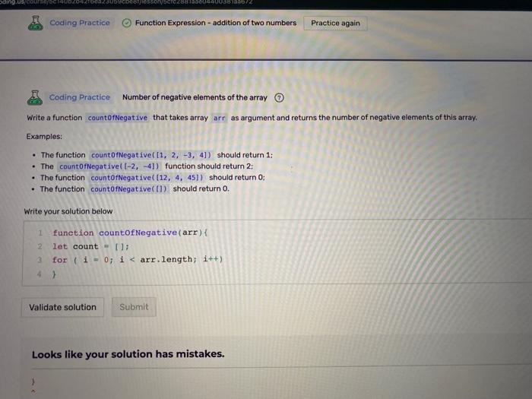Click the green checkmark before Function Expression

coord(127,23)
